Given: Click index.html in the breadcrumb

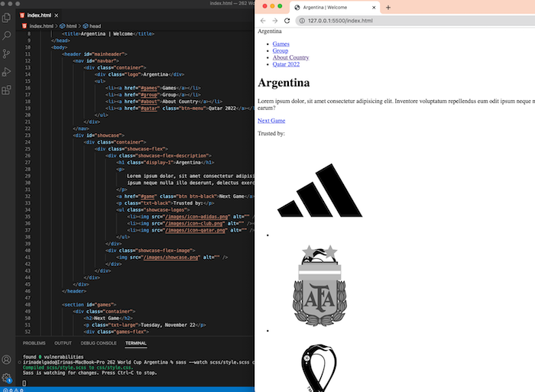Looking at the screenshot, I should (41, 26).
